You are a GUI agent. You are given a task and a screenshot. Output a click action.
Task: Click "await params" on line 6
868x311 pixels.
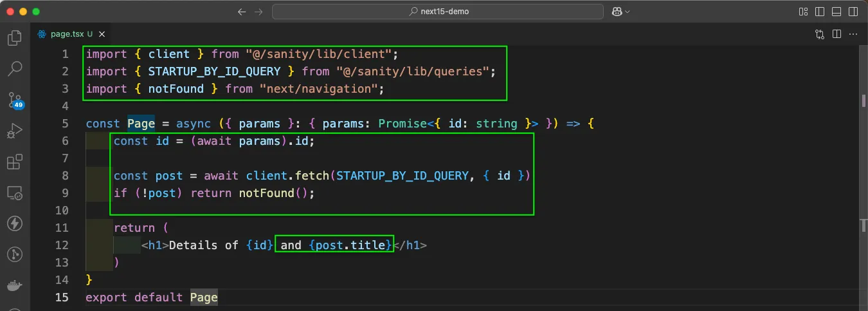[x=239, y=141]
